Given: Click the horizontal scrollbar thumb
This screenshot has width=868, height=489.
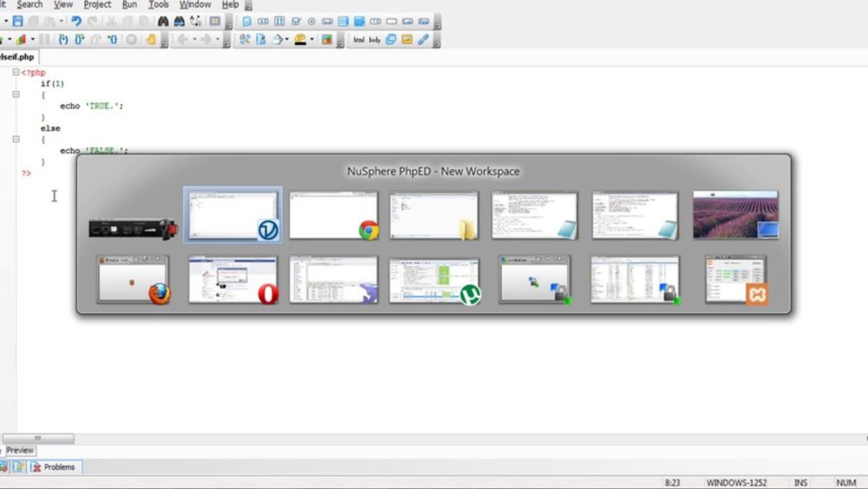Looking at the screenshot, I should click(x=38, y=439).
